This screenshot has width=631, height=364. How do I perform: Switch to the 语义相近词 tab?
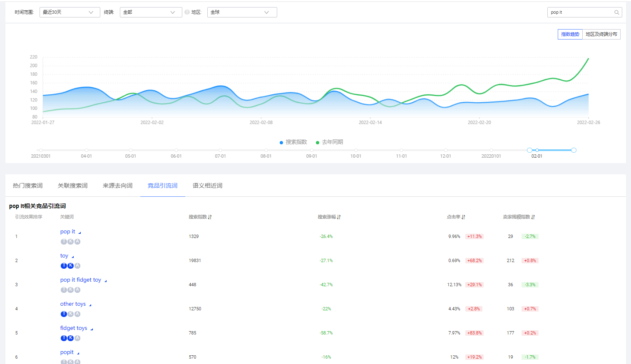coord(207,186)
